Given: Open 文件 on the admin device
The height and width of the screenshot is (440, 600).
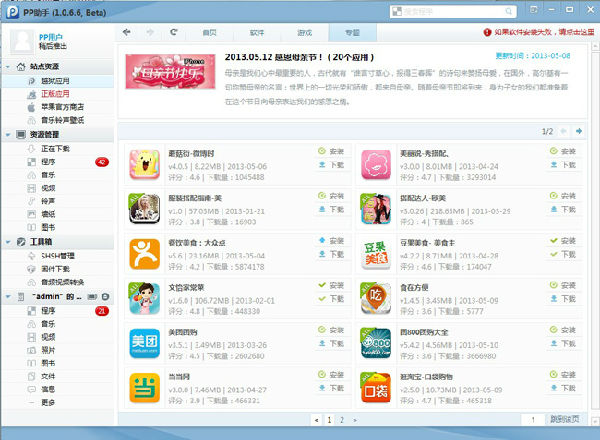Looking at the screenshot, I should (x=48, y=376).
